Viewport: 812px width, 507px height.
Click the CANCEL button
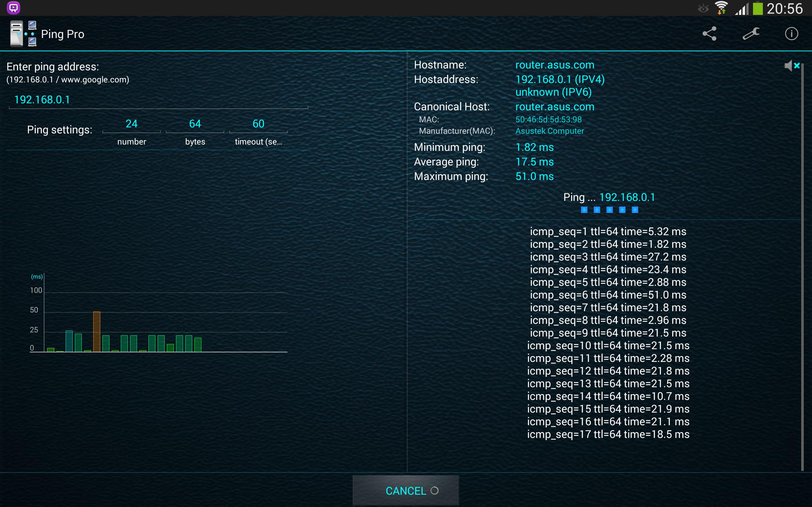[x=405, y=490]
